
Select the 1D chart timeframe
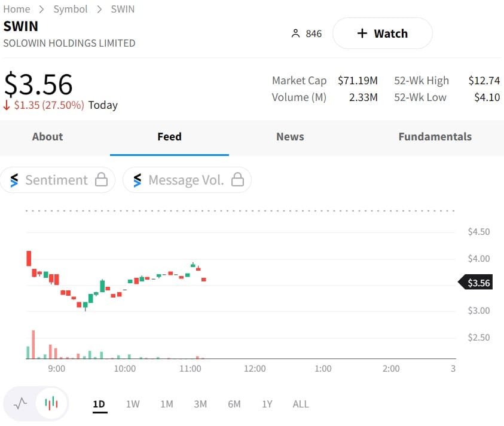pyautogui.click(x=99, y=404)
